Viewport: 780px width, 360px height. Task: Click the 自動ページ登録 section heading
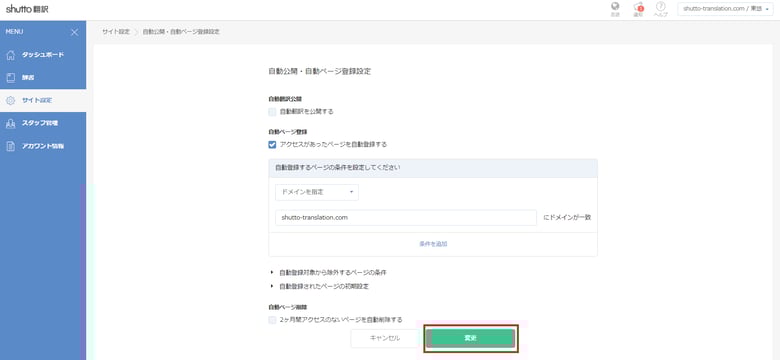tap(288, 132)
